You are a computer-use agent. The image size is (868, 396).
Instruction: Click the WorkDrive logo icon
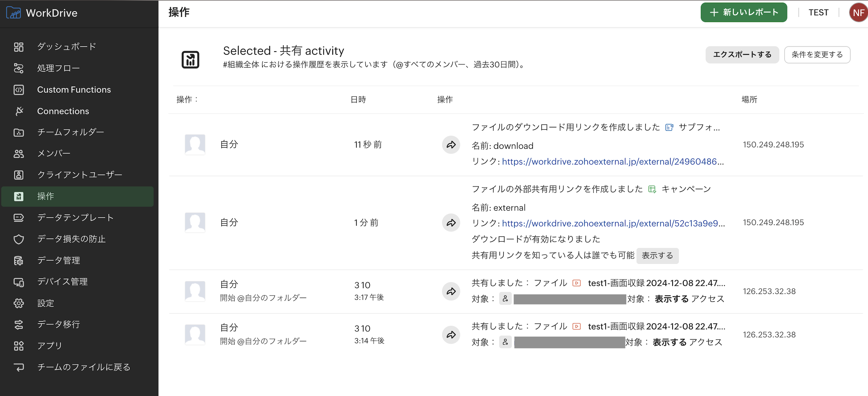coord(13,13)
